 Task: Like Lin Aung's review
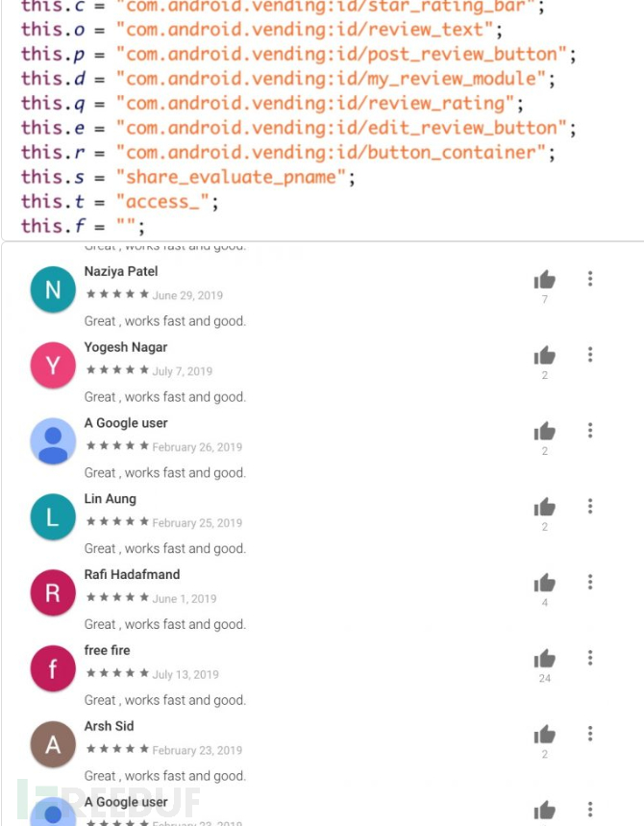tap(544, 508)
